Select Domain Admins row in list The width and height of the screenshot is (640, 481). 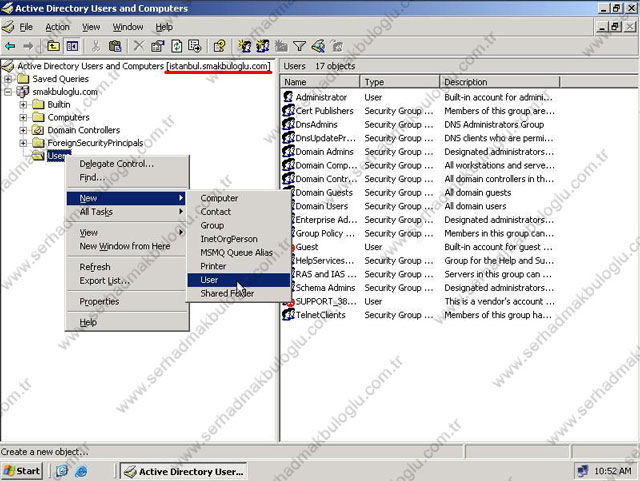(x=418, y=151)
